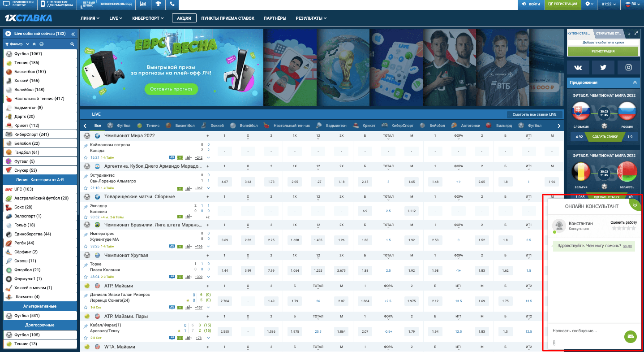Open the RU language dropdown

click(633, 4)
